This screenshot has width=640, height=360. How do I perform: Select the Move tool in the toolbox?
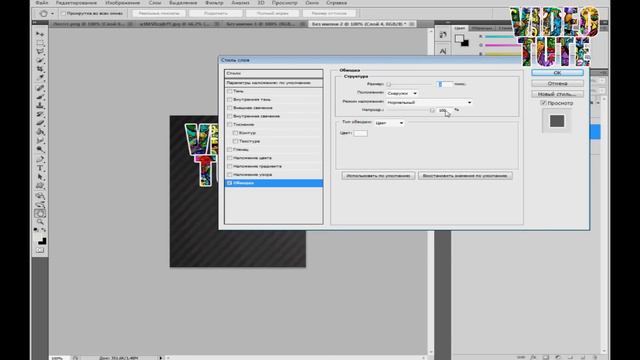click(x=40, y=34)
